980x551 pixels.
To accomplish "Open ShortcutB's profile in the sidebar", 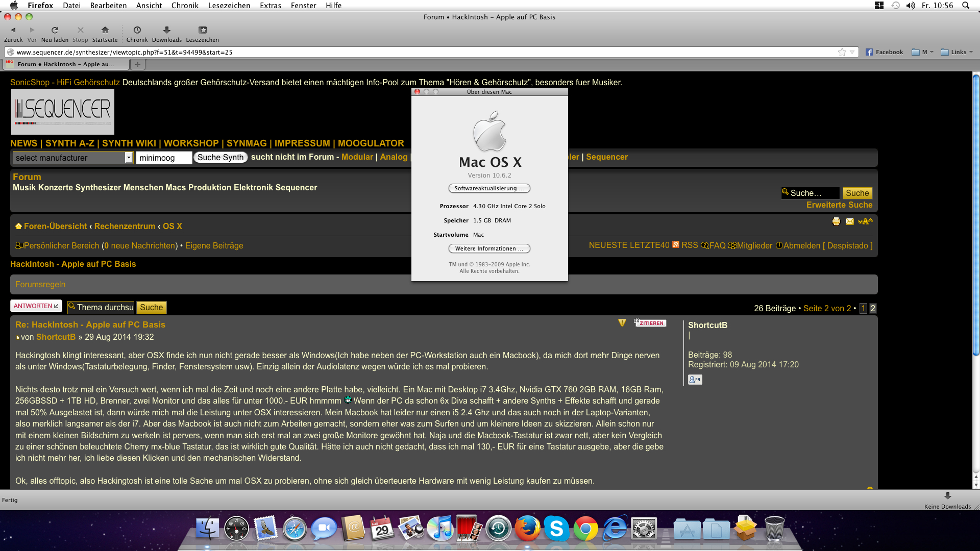I will click(x=707, y=325).
